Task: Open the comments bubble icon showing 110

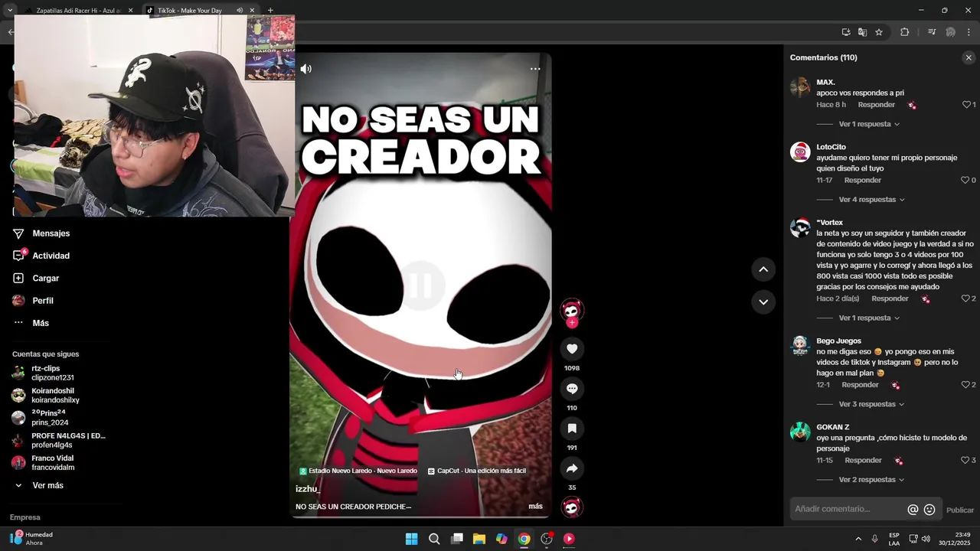Action: 572,389
